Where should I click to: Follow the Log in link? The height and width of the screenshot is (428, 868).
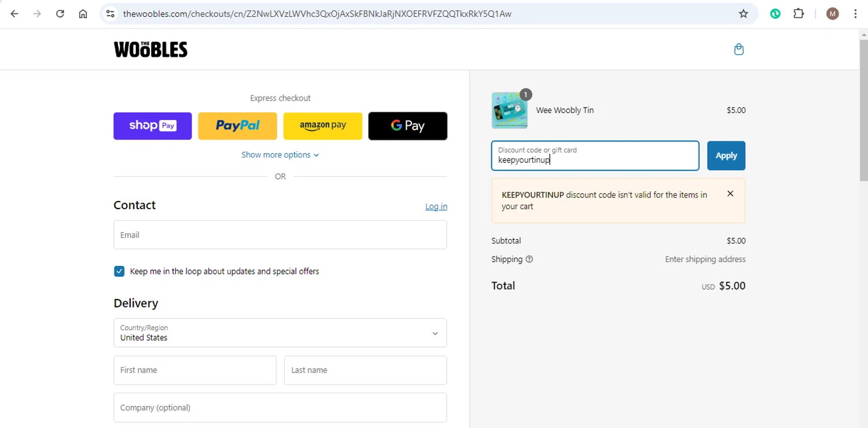[436, 207]
